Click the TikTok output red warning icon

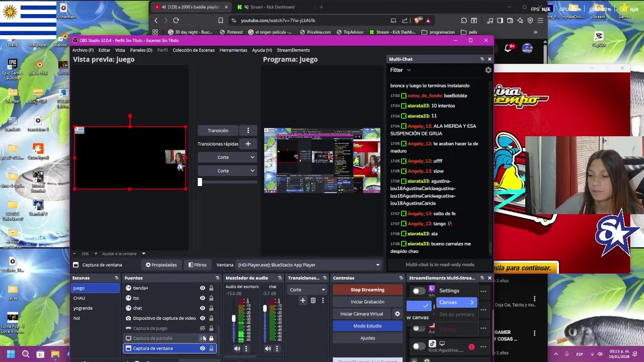tap(471, 347)
